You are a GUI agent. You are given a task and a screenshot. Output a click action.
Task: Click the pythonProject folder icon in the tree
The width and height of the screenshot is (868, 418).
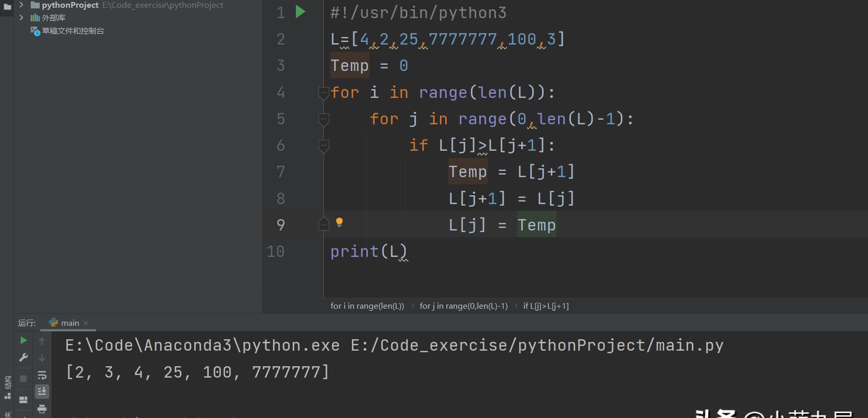click(35, 5)
